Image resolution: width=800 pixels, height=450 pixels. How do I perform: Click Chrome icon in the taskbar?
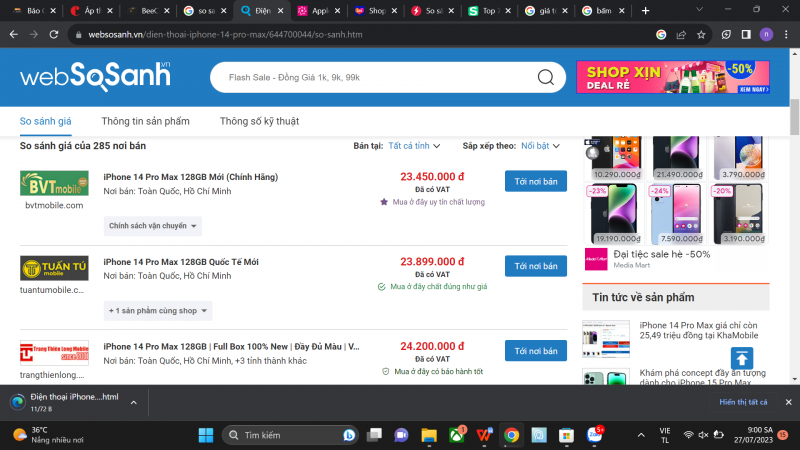coord(511,435)
